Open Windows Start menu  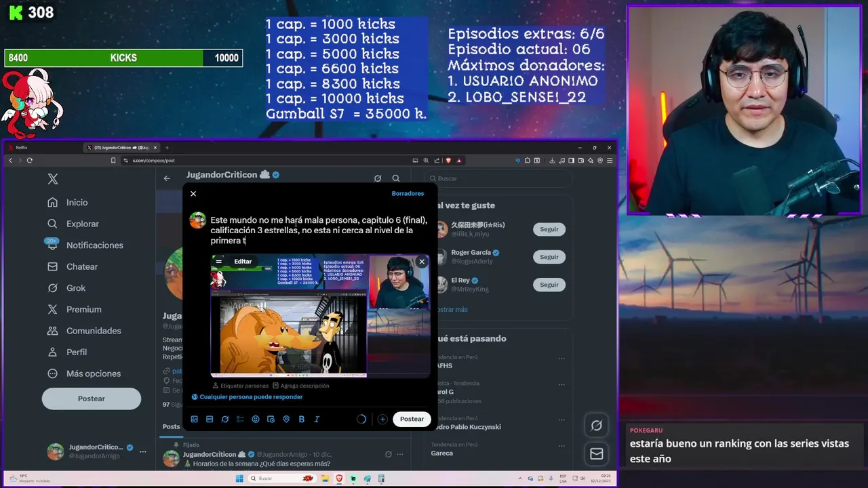pyautogui.click(x=239, y=479)
